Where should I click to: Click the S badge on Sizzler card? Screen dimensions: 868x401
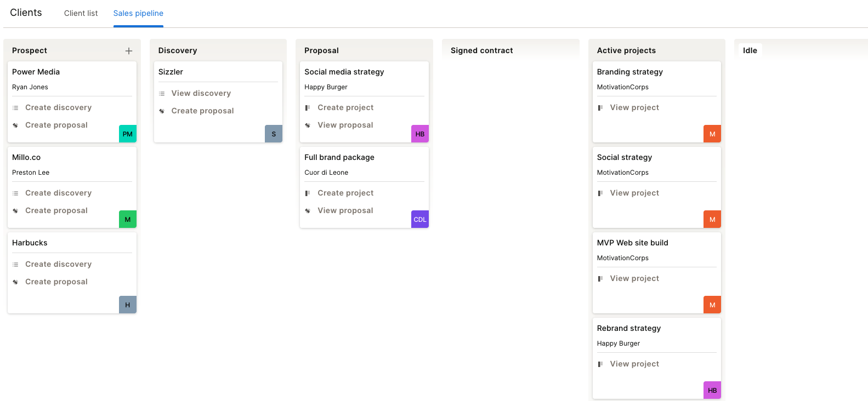pyautogui.click(x=274, y=134)
